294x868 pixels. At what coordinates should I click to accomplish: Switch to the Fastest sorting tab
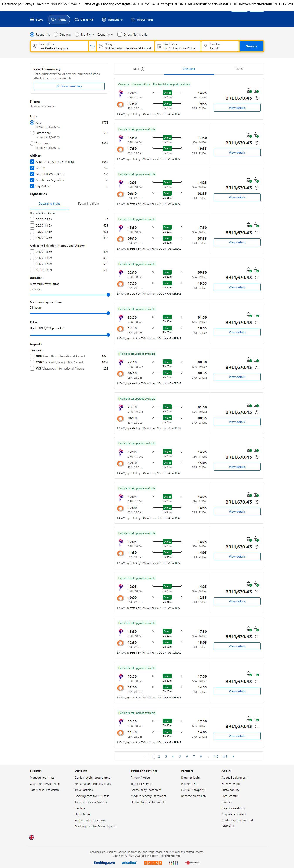[x=239, y=69]
